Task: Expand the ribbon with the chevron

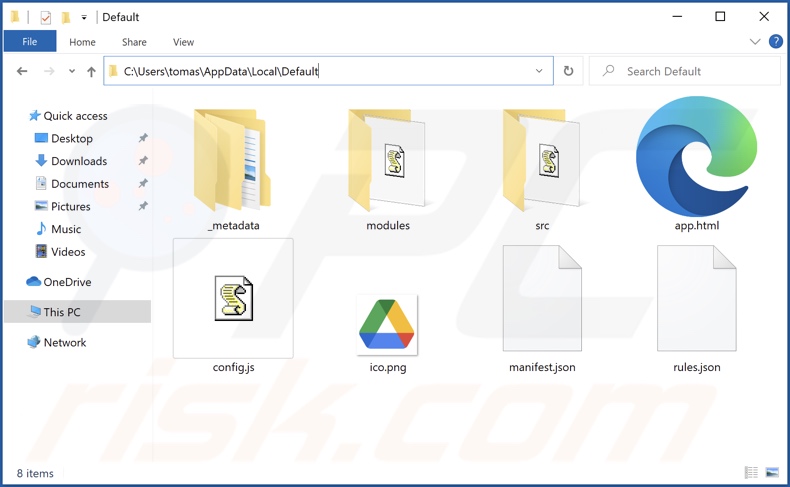Action: tap(756, 42)
